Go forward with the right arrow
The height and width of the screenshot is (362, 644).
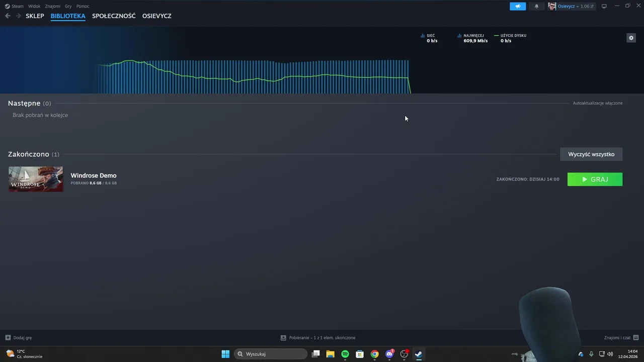19,16
